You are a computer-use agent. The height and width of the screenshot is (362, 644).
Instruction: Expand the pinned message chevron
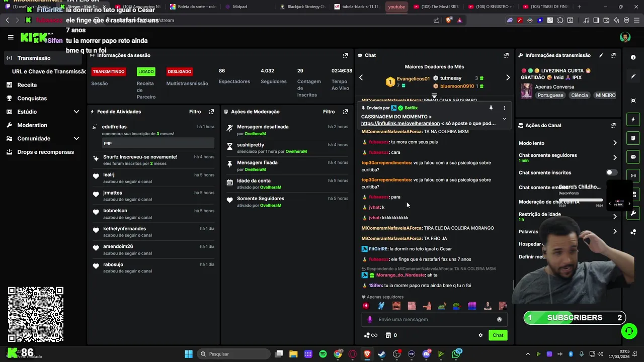click(504, 119)
